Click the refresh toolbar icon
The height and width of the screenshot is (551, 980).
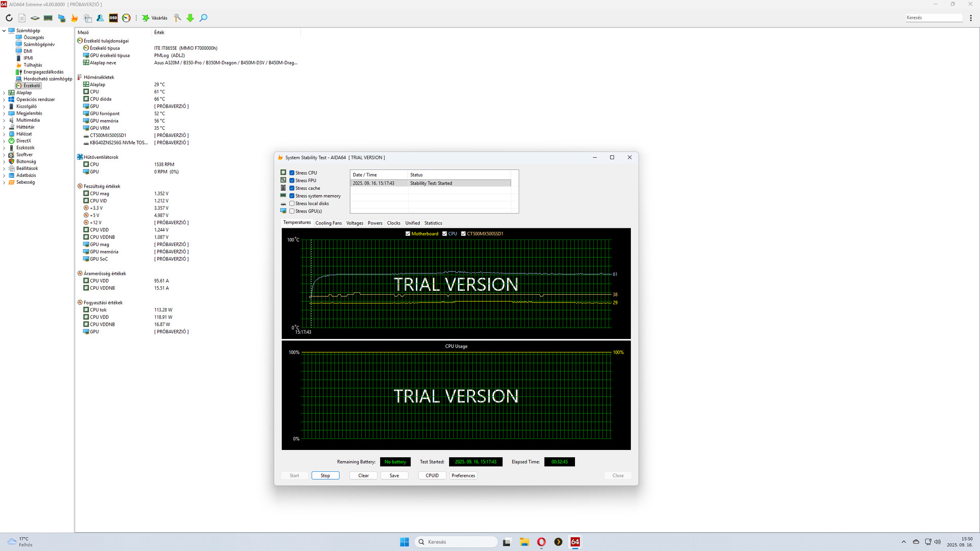click(9, 18)
